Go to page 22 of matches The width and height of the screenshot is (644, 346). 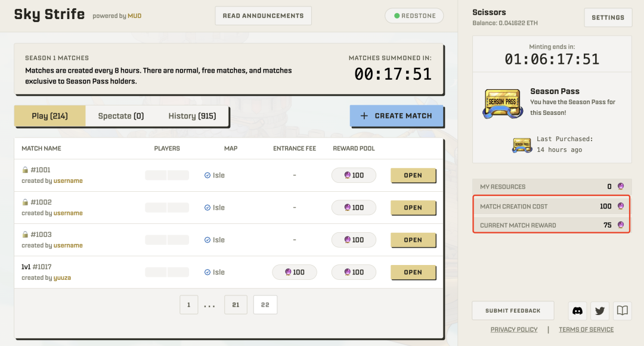coord(265,304)
